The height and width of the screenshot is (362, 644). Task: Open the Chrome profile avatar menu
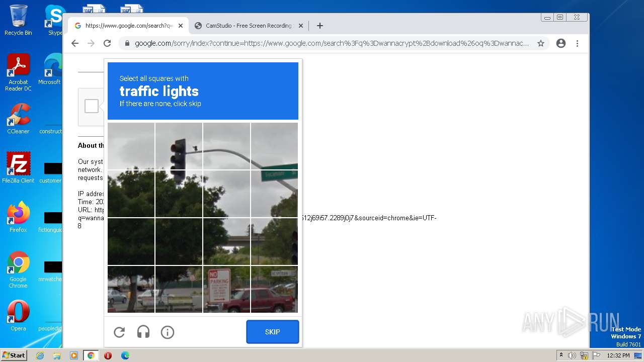(x=561, y=43)
